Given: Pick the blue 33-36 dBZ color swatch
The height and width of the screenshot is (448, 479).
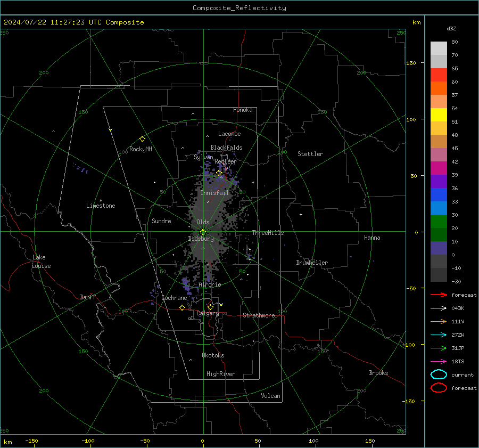Looking at the screenshot, I should click(x=439, y=194).
